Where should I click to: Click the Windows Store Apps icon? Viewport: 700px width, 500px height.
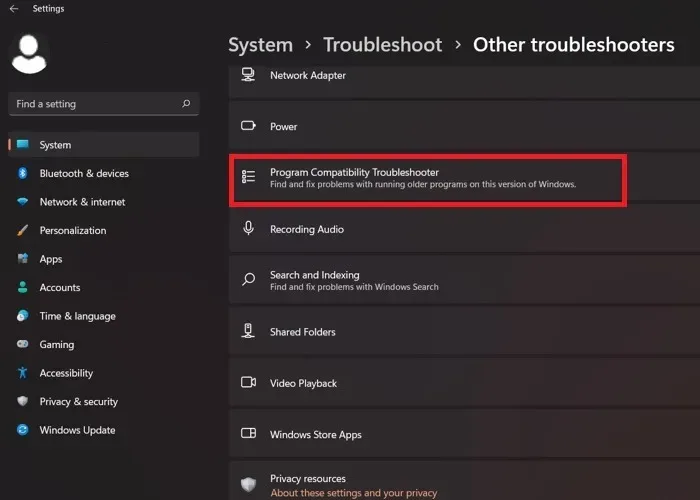[248, 433]
